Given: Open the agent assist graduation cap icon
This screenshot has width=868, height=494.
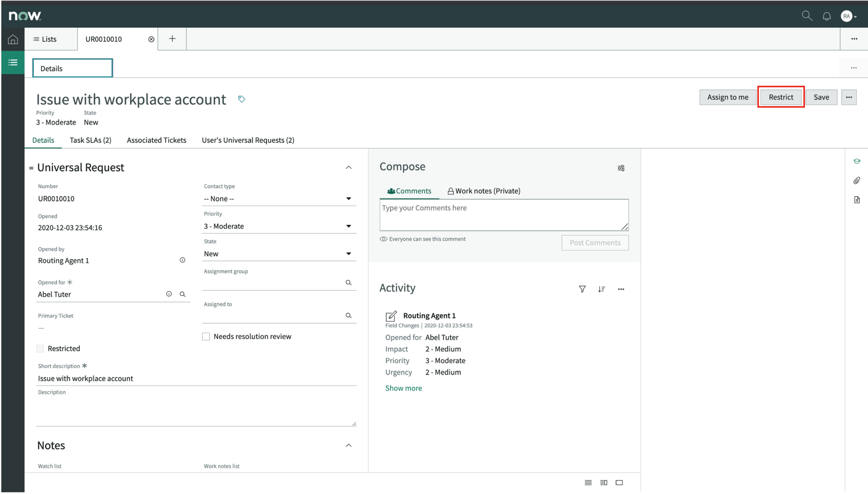Looking at the screenshot, I should [856, 161].
